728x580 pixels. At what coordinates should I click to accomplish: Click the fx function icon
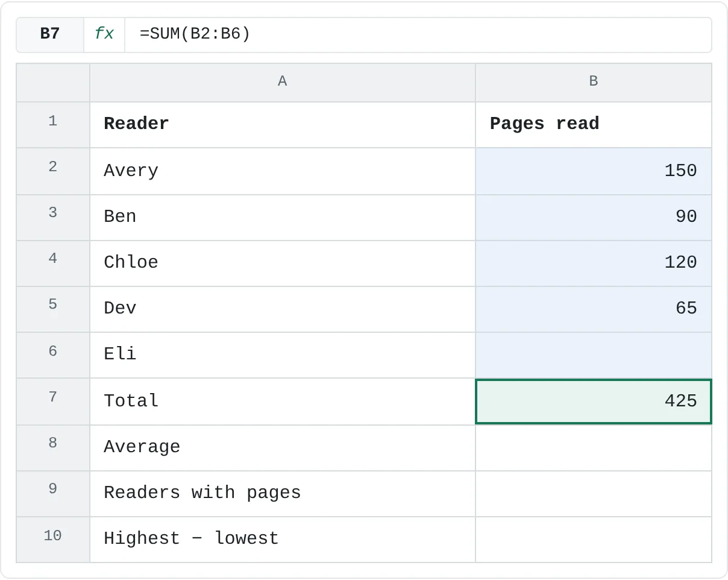pos(104,34)
